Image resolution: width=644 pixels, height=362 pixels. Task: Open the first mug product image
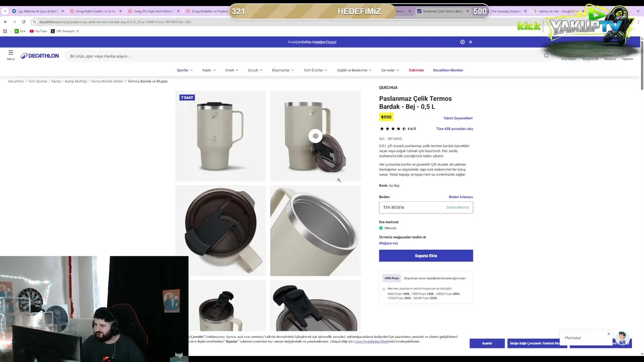point(220,136)
